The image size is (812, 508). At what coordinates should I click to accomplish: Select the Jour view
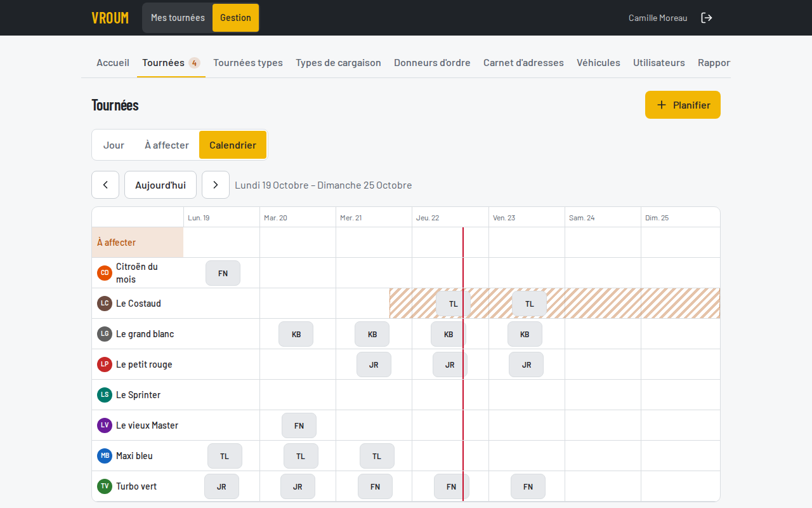114,145
